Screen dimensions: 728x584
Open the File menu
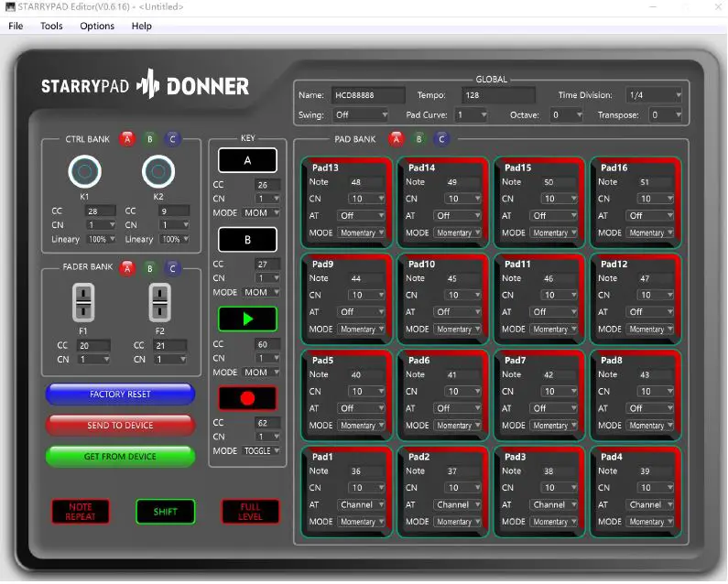coord(16,26)
